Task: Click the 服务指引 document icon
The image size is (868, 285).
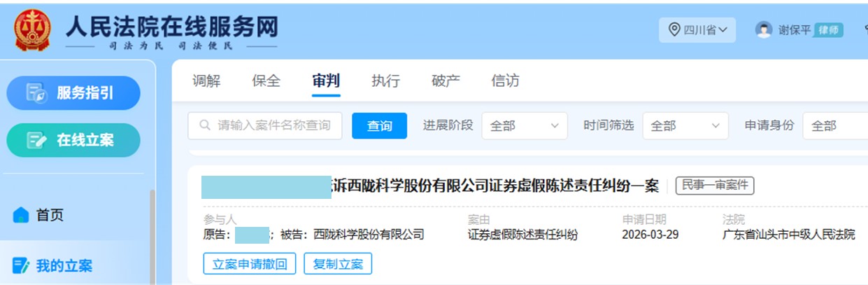Action: click(36, 92)
